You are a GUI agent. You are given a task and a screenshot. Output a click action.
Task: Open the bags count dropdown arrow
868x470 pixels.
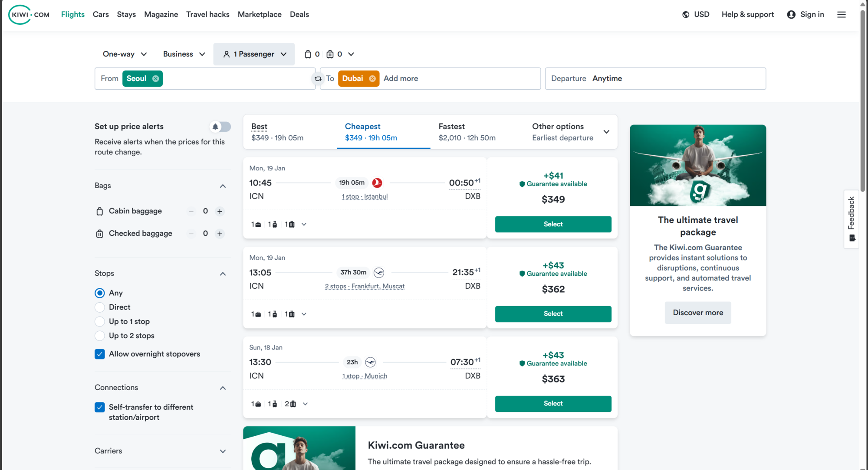[x=351, y=54]
